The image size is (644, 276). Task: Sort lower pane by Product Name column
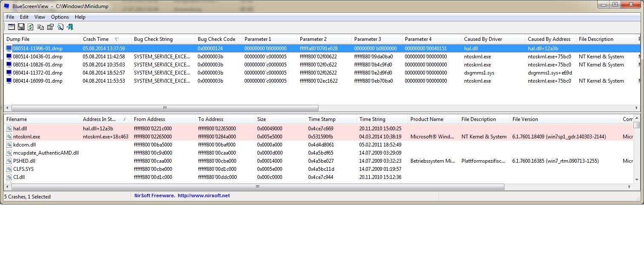(433, 119)
